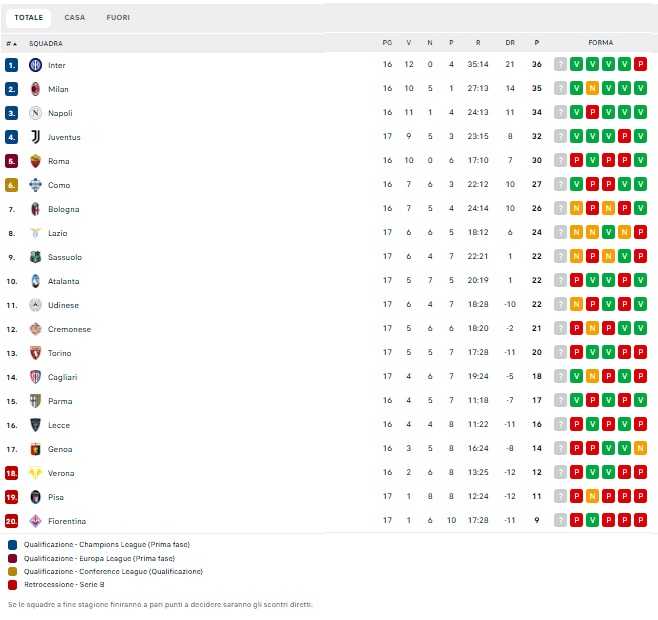Click the Lecce team logo
658x620 pixels.
point(36,425)
